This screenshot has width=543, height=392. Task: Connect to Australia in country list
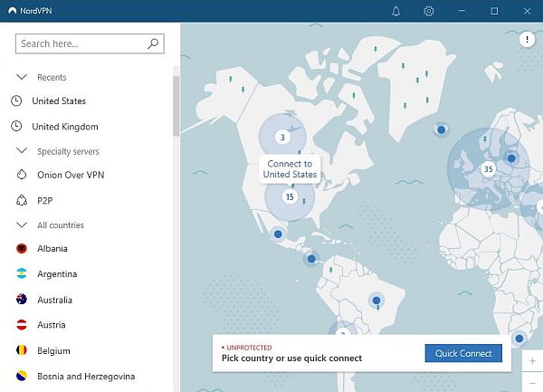pos(54,300)
